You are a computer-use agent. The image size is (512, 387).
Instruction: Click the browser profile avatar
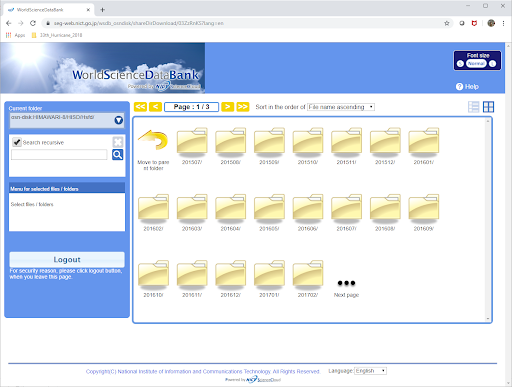tap(491, 23)
